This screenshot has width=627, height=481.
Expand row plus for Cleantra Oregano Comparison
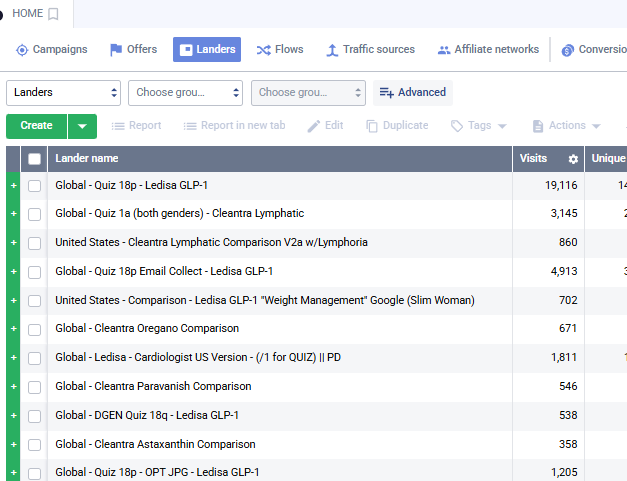pos(14,329)
